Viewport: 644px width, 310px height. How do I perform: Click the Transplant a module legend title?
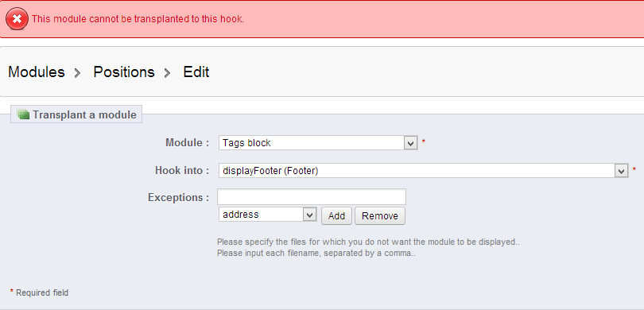(x=84, y=115)
